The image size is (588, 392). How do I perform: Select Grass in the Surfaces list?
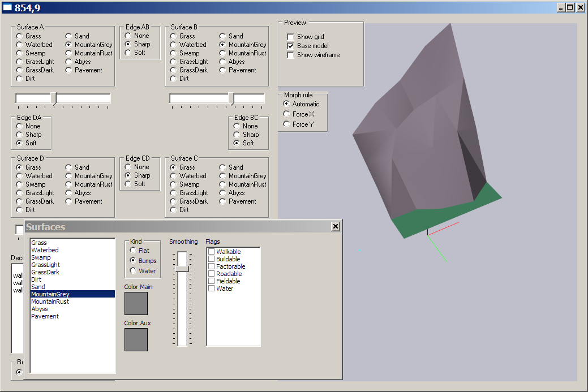72,243
